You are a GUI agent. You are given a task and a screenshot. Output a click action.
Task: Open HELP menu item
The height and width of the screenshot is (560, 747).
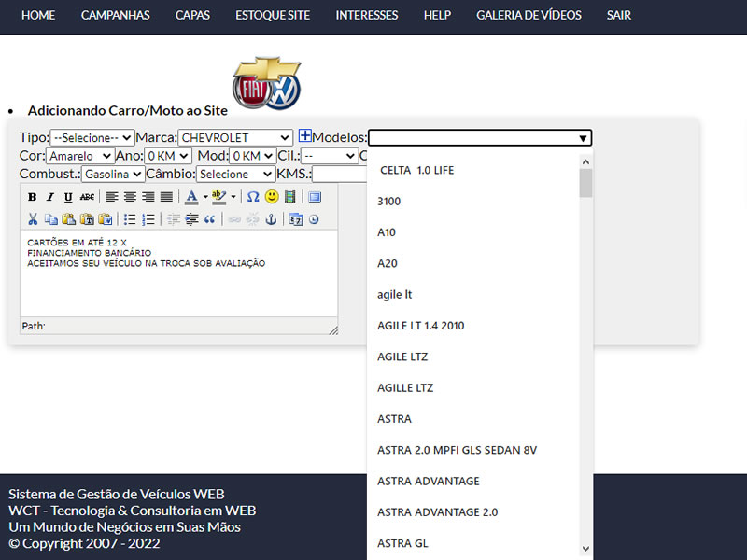437,15
